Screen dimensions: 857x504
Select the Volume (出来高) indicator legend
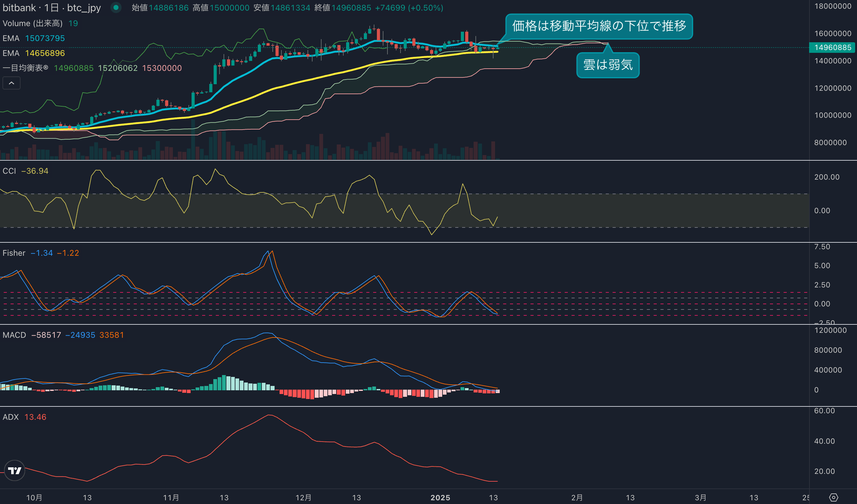pyautogui.click(x=33, y=23)
